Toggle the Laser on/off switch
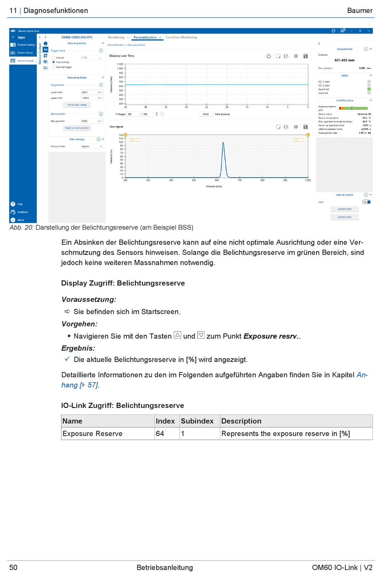Screen dimensions: 392x573 [366, 202]
